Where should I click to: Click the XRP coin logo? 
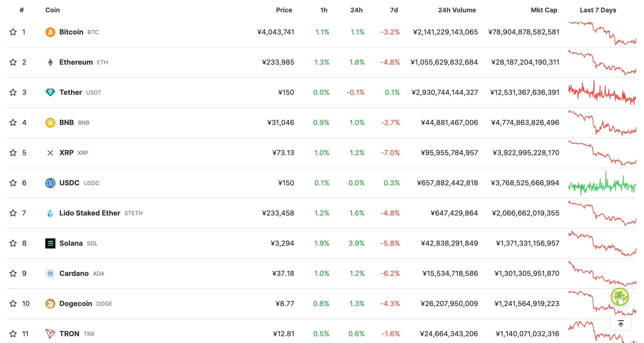(x=50, y=153)
